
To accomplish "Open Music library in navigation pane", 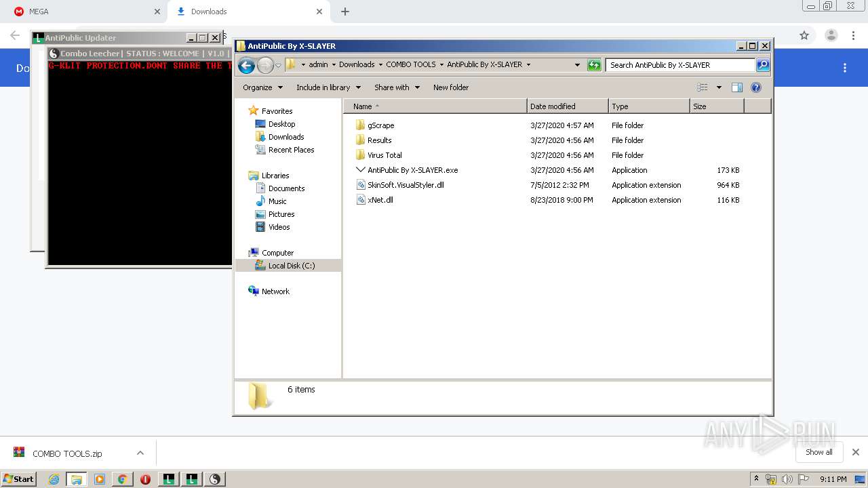I will [x=271, y=201].
